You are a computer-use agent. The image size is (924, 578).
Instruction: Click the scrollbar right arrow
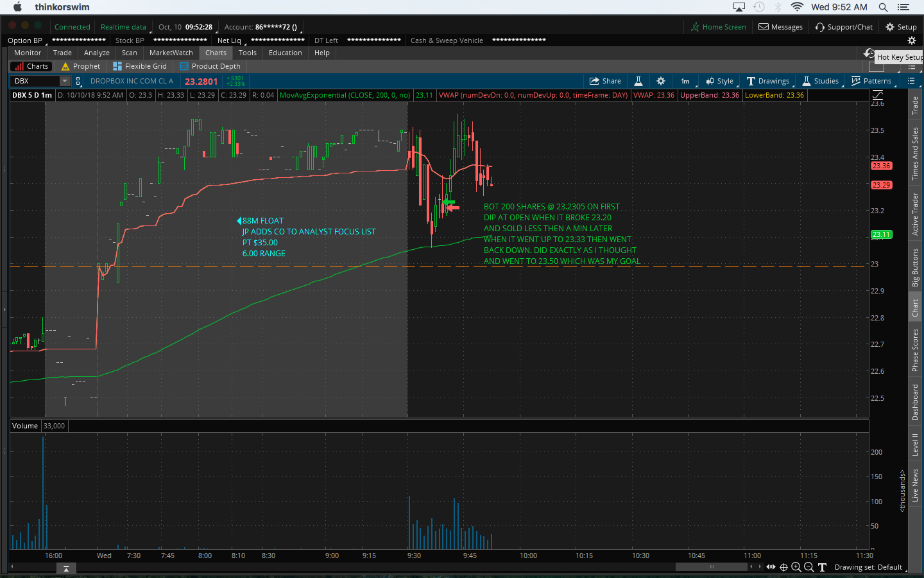pos(760,566)
